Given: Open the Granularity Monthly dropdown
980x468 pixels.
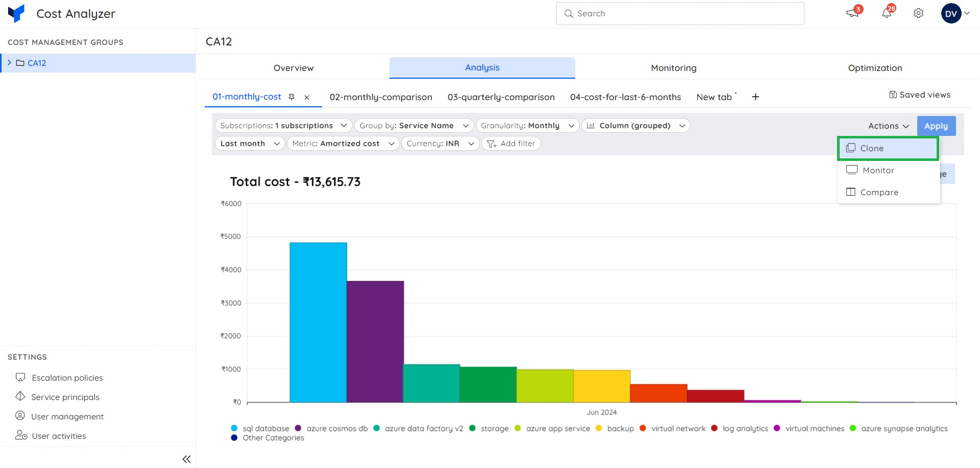Looking at the screenshot, I should click(x=527, y=126).
